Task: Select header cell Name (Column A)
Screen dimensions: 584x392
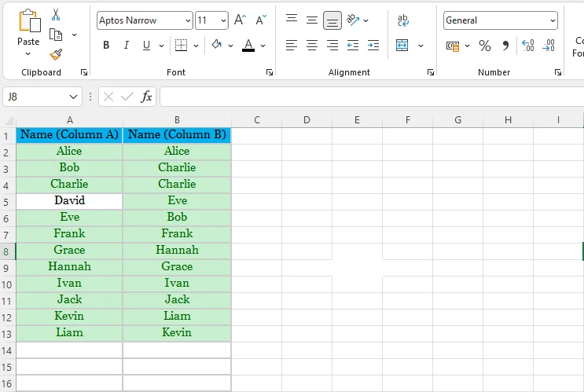Action: 70,135
